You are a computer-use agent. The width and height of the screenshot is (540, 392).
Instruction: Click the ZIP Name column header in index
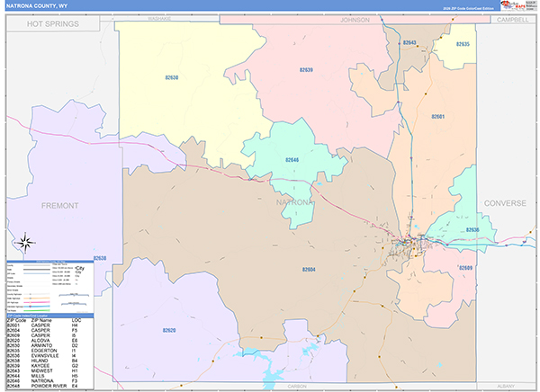41,320
